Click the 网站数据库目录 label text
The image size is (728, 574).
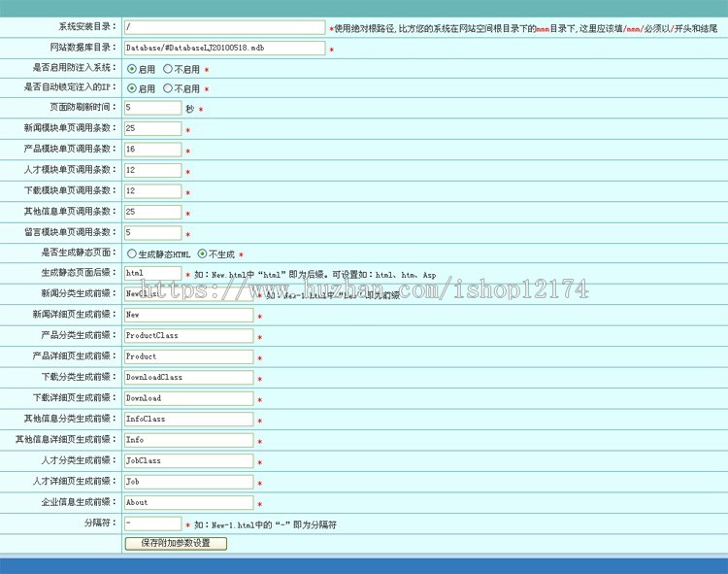pyautogui.click(x=83, y=47)
